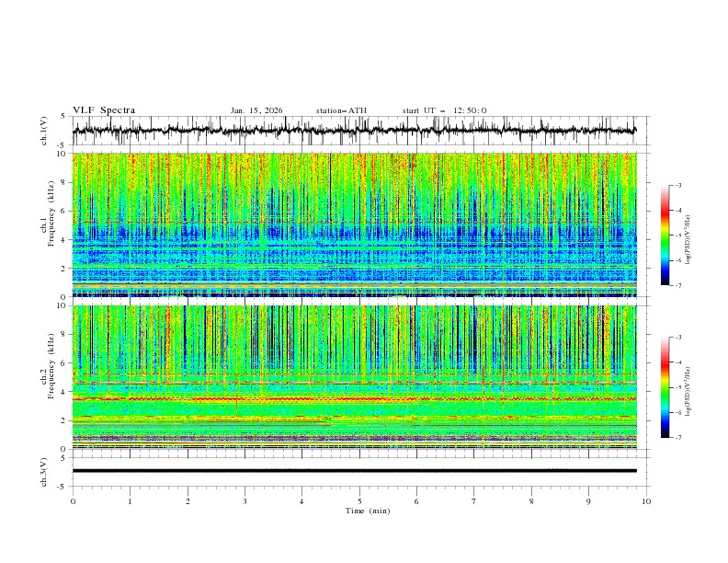Click time axis tick label "0"
Screen dimensions: 728x563
click(x=73, y=501)
